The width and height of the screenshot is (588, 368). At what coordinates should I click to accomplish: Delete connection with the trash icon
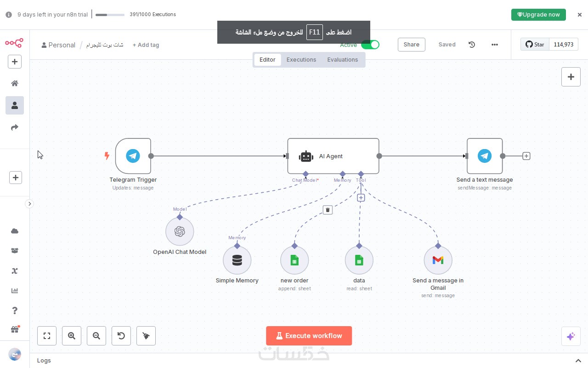pyautogui.click(x=328, y=210)
